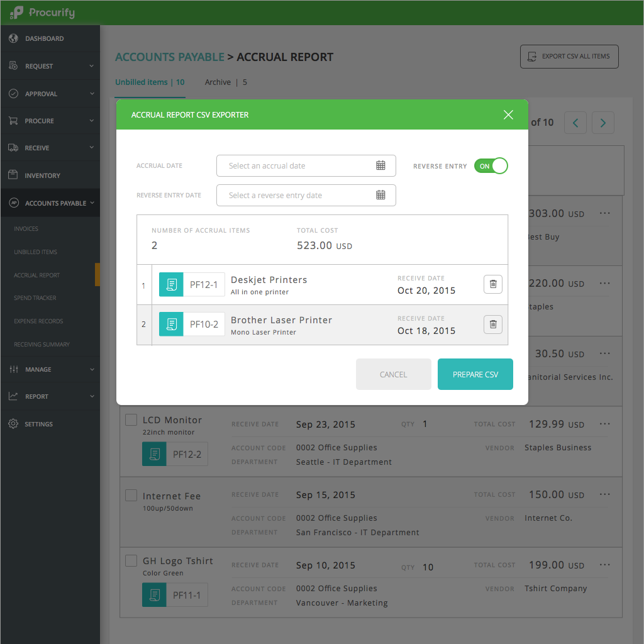The width and height of the screenshot is (644, 644).
Task: Click the Request sidebar icon
Action: click(x=13, y=65)
